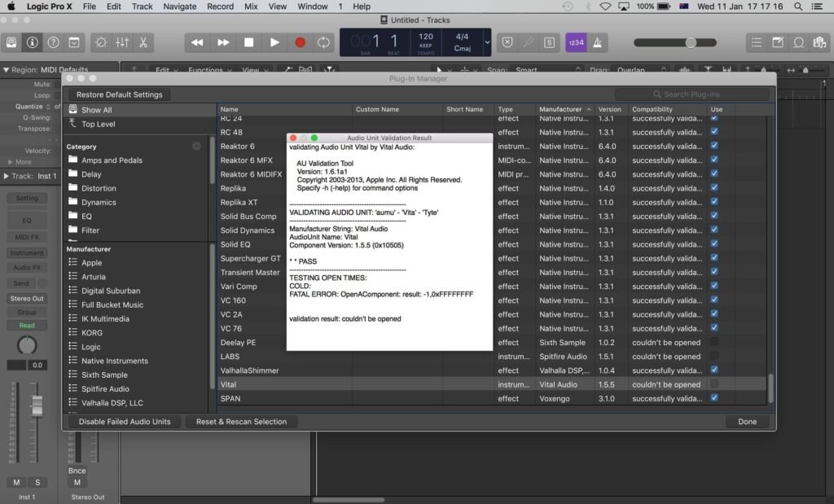Viewport: 834px width, 504px height.
Task: Toggle Use checkbox for ValhallaShimmer
Action: (x=714, y=370)
